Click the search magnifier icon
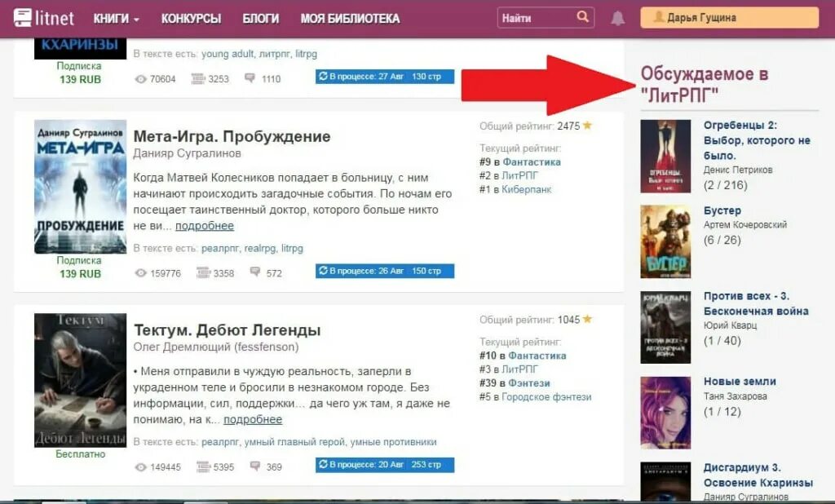This screenshot has width=835, height=504. tap(583, 17)
